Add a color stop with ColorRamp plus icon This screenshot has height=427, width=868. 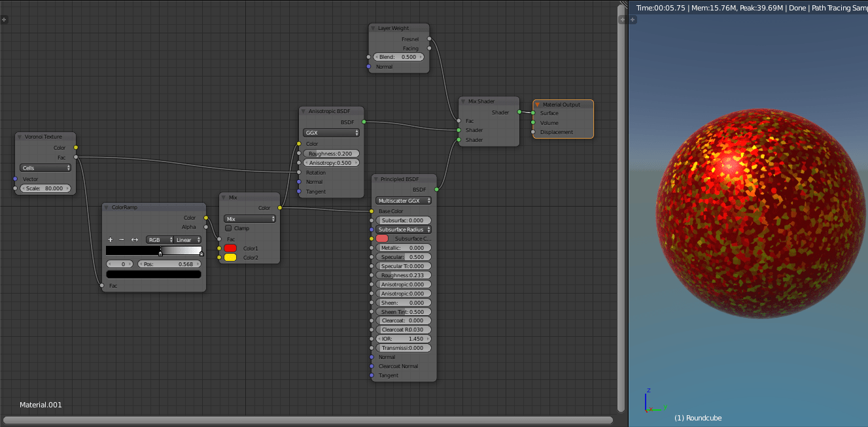click(x=111, y=240)
